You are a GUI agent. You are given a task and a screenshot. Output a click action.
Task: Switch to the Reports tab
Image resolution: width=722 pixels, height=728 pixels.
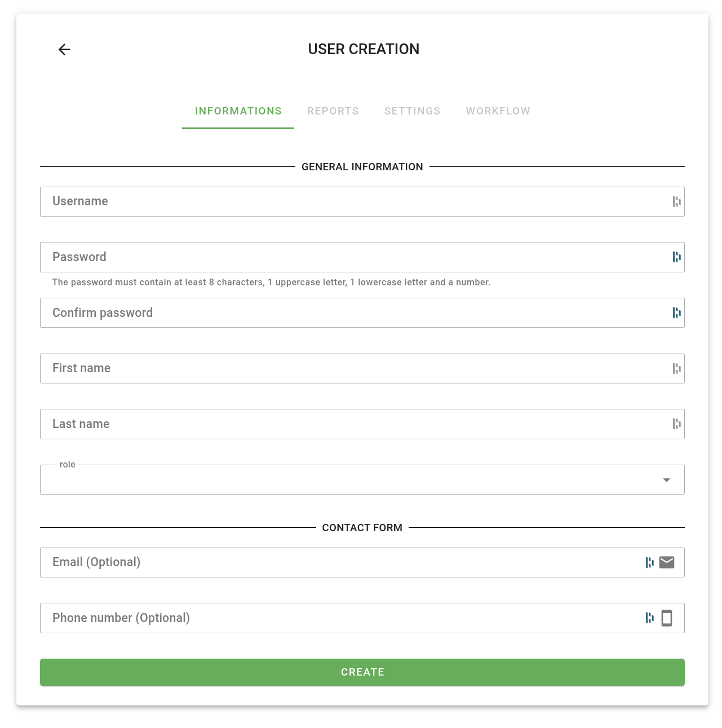(x=333, y=111)
